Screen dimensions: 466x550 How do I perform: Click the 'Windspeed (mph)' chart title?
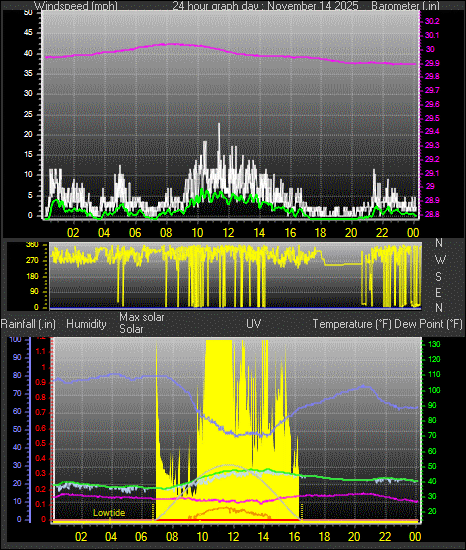[75, 6]
